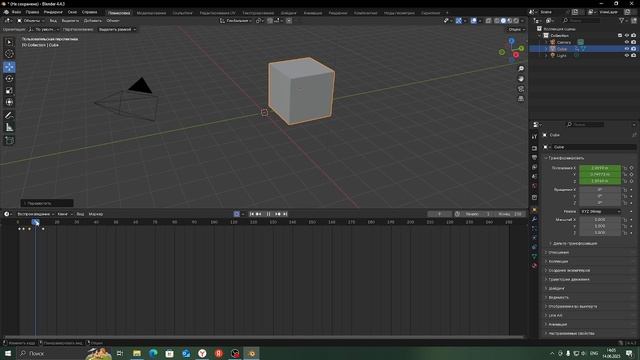Open the Tool properties tab icon

[534, 137]
